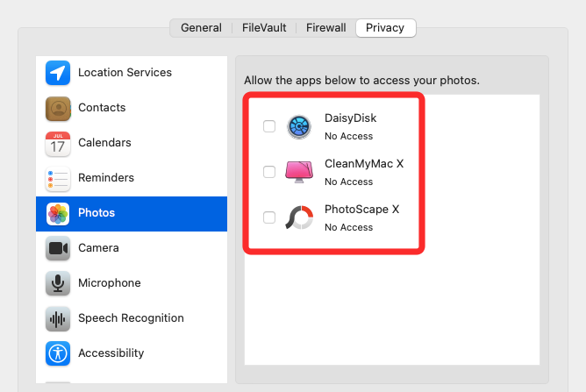This screenshot has height=392, width=586.
Task: Click the Photos flower icon
Action: pos(58,213)
